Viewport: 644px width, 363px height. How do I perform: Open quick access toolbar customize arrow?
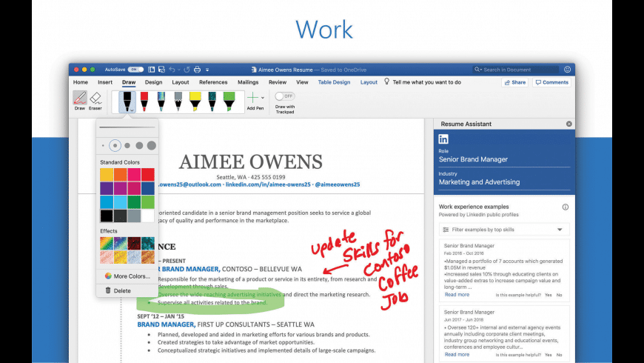coord(207,70)
